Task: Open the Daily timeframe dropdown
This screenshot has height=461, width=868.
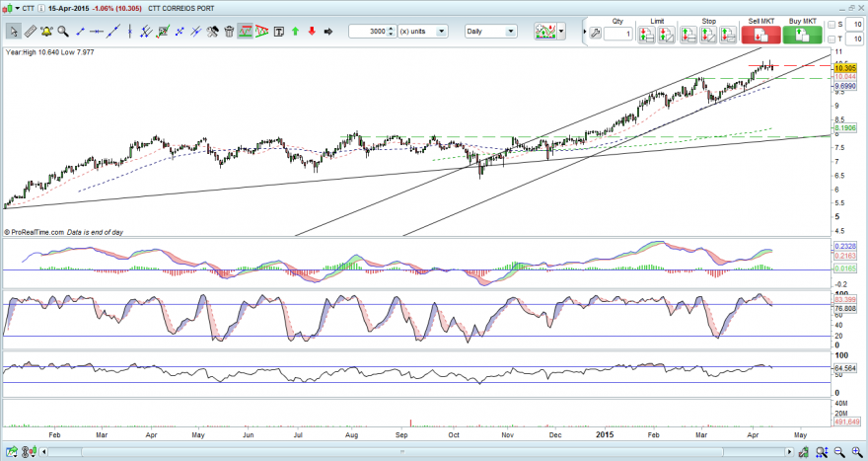Action: pos(491,32)
